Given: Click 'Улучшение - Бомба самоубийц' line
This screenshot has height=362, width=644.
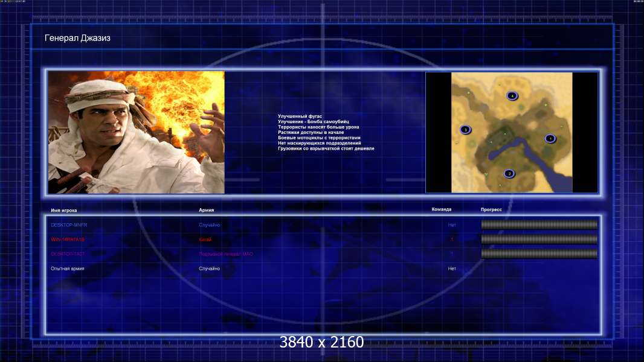Looking at the screenshot, I should click(x=314, y=122).
